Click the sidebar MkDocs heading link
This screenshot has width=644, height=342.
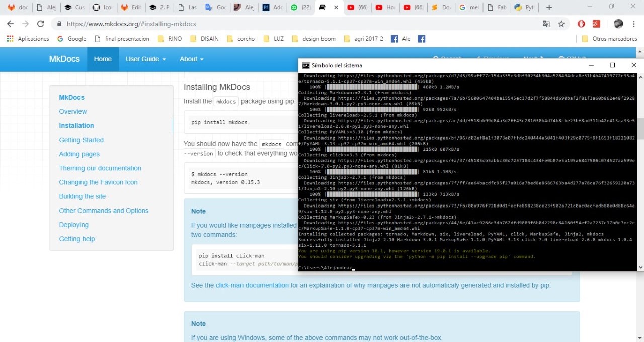point(72,97)
